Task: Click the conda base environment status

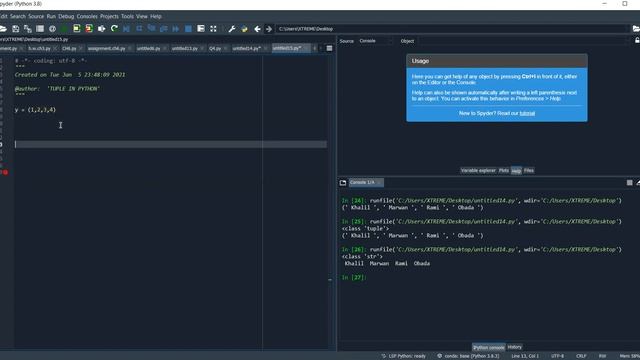Action: 468,356
